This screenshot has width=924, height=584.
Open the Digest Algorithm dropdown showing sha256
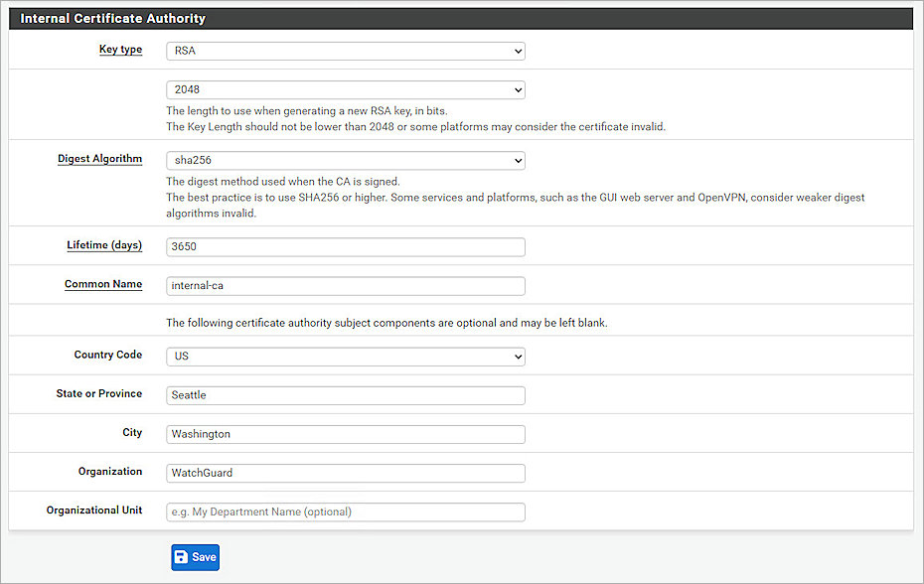pyautogui.click(x=345, y=160)
